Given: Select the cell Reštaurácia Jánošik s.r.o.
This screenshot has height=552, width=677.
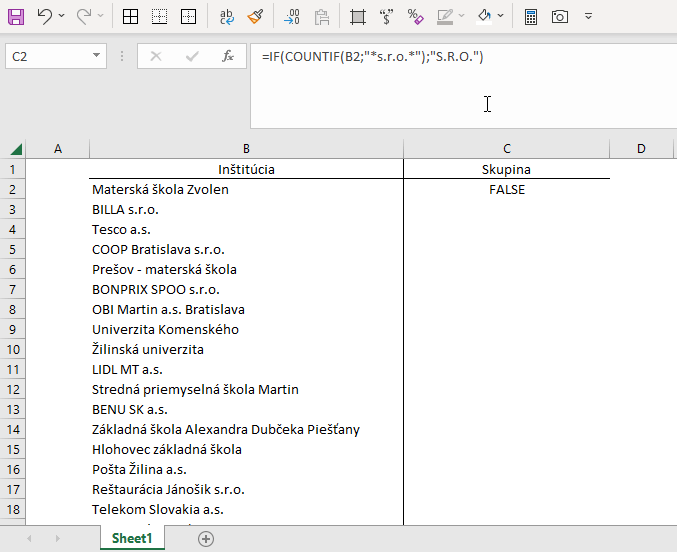Looking at the screenshot, I should pos(246,489).
